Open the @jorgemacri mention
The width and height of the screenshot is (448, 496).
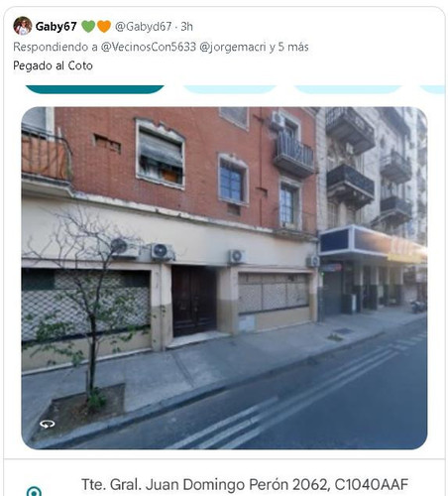coord(233,47)
